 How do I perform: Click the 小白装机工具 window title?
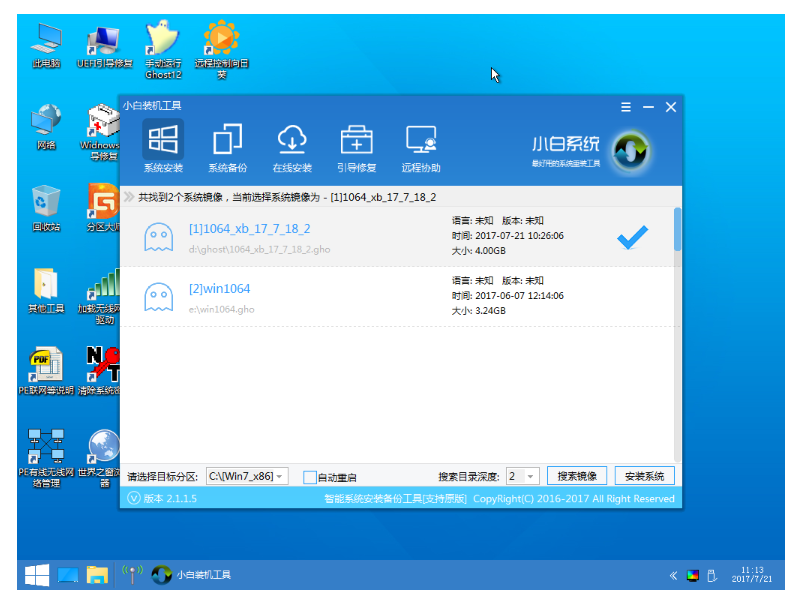pyautogui.click(x=152, y=106)
